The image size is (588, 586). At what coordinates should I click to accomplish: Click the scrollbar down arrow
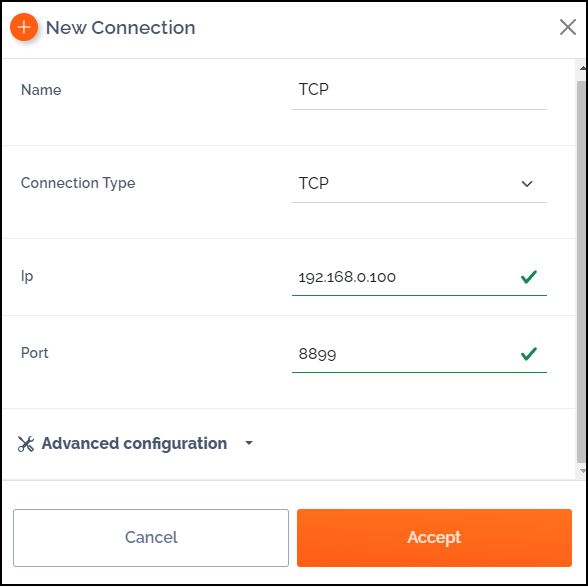pos(582,471)
